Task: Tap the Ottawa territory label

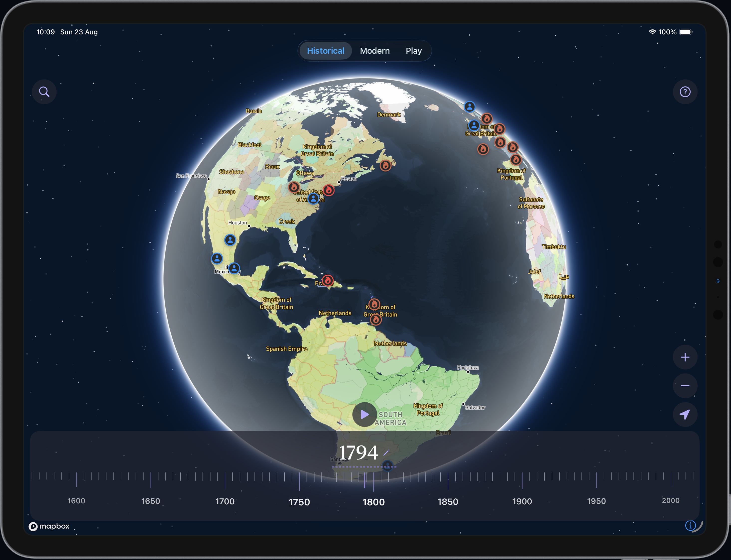Action: 305,173
